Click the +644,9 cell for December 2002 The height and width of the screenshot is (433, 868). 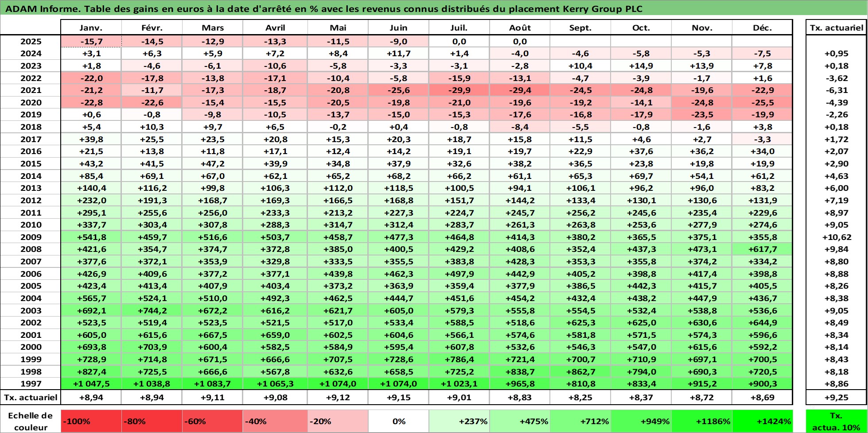762,322
